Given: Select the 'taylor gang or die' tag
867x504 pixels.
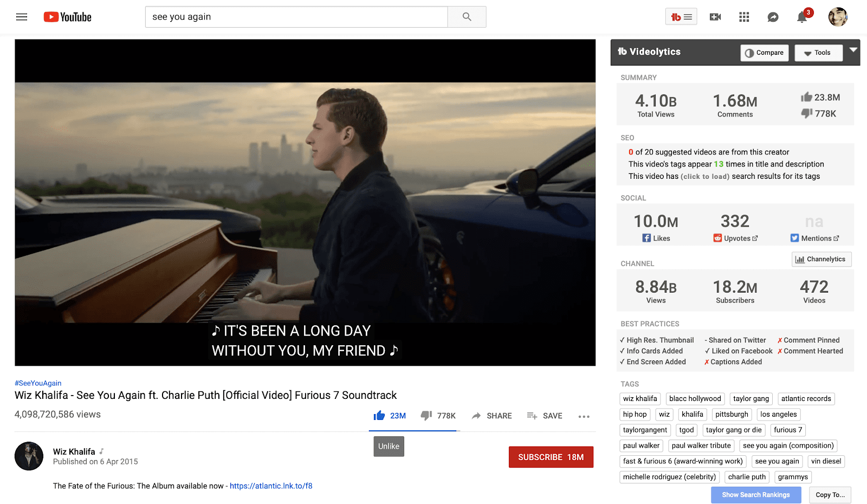Looking at the screenshot, I should [x=734, y=430].
